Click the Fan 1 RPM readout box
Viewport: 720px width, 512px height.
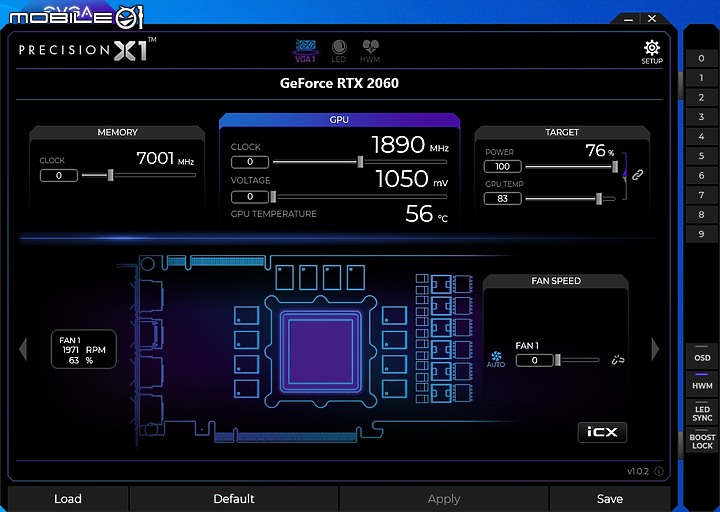point(84,349)
